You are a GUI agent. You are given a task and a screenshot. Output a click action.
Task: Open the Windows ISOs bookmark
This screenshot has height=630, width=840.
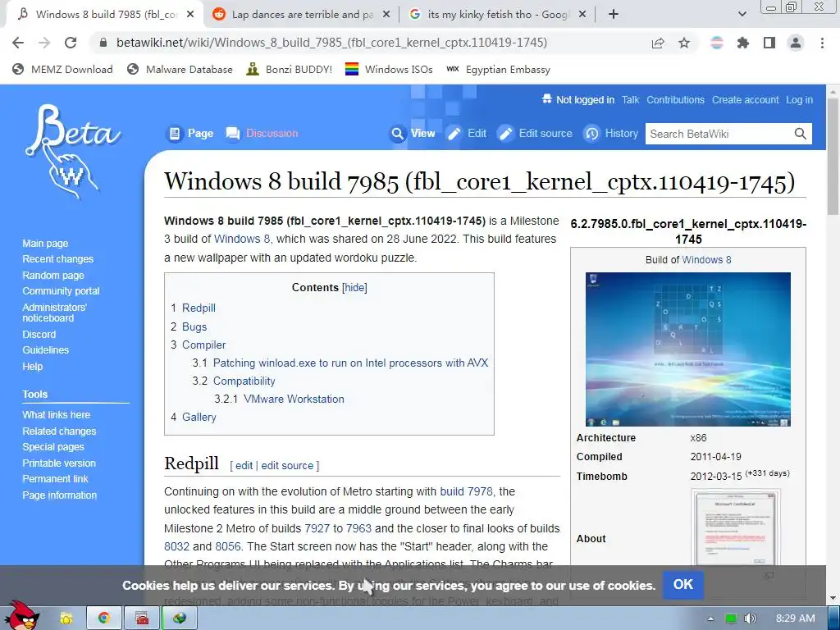click(x=389, y=69)
